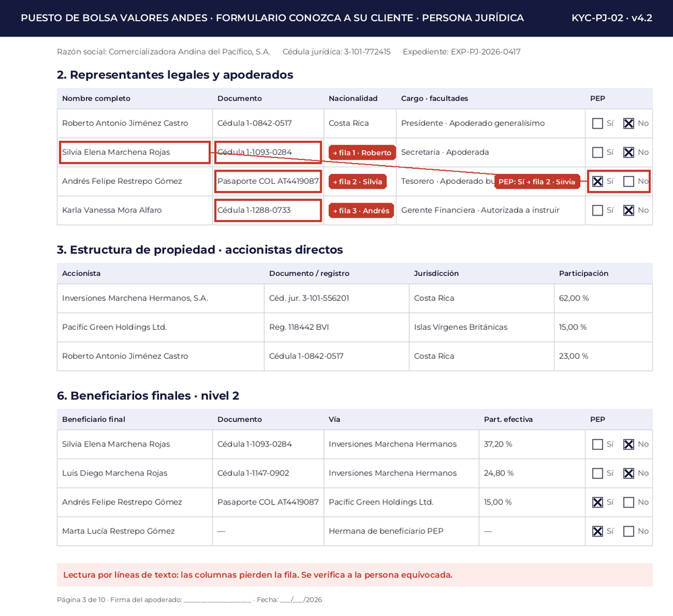Select Cédula 1-1093-0284 in the beneficiarios finales table

tap(254, 444)
